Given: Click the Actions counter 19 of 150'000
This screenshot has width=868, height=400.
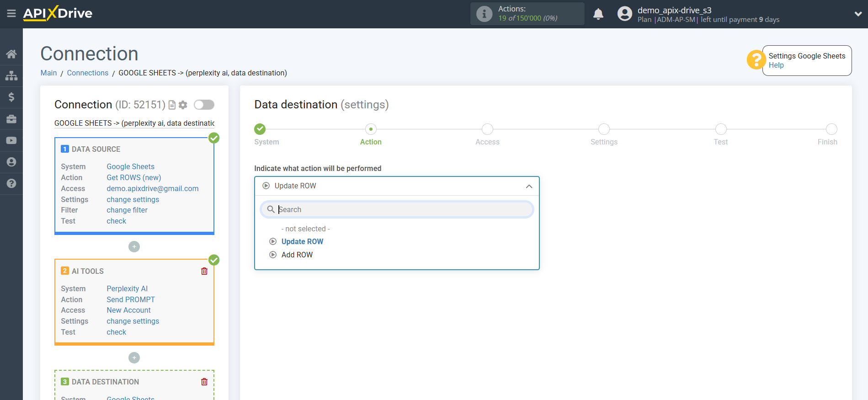Looking at the screenshot, I should (x=527, y=18).
